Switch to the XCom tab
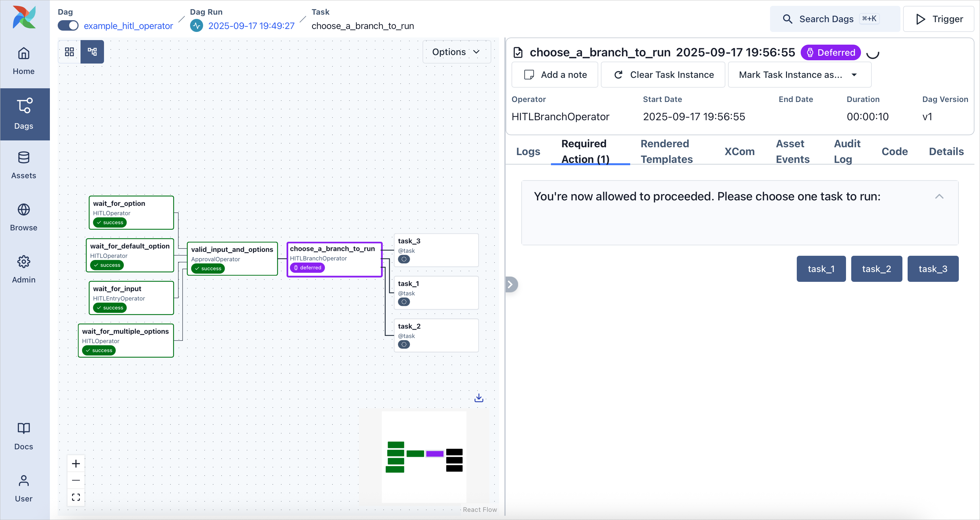980x520 pixels. click(739, 151)
